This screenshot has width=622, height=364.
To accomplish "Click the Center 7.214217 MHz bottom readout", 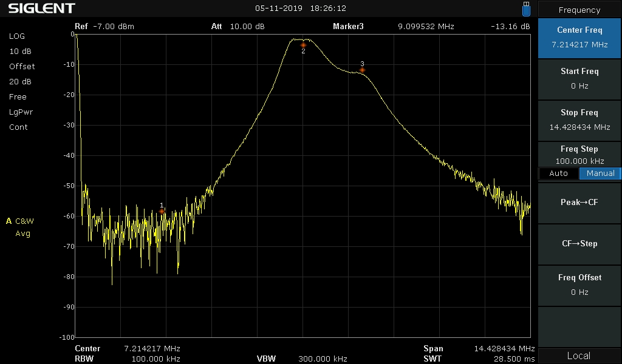I will (x=128, y=349).
